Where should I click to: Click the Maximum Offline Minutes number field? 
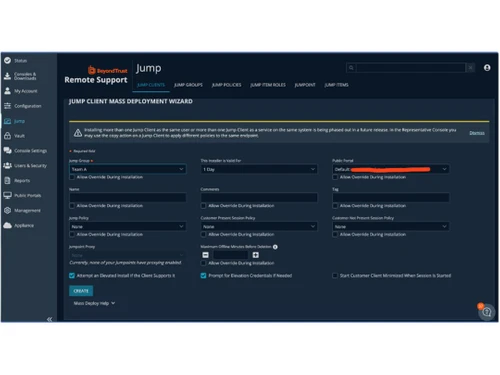click(230, 255)
